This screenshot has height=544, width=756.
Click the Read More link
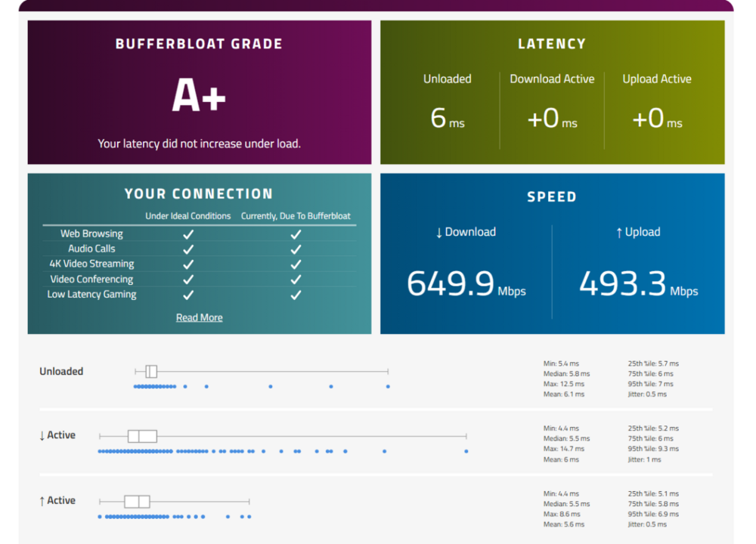(x=199, y=317)
